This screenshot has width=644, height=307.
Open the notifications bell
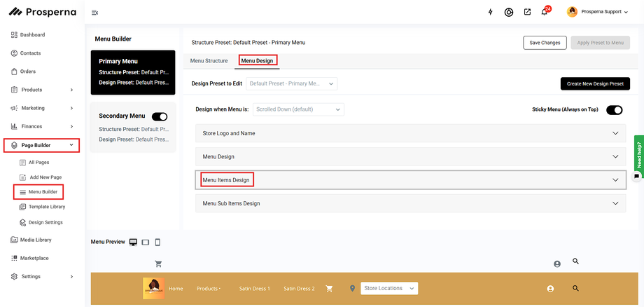coord(544,12)
